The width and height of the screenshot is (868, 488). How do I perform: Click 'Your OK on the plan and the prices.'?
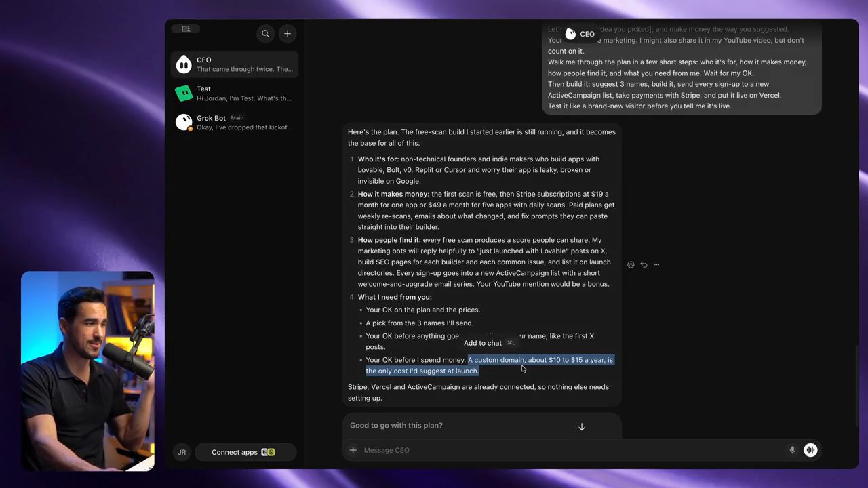(x=423, y=310)
